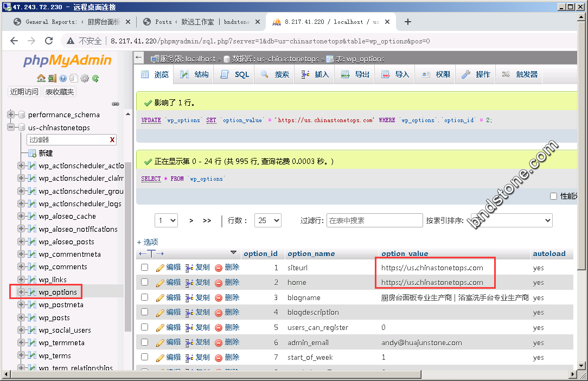Clear the table filter with red X
The height and width of the screenshot is (381, 588).
tap(112, 139)
